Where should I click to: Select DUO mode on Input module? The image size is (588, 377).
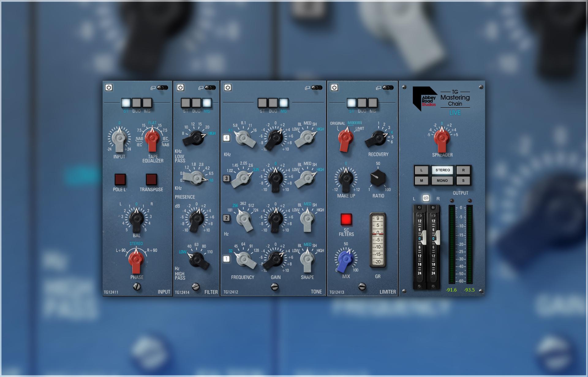pyautogui.click(x=137, y=103)
